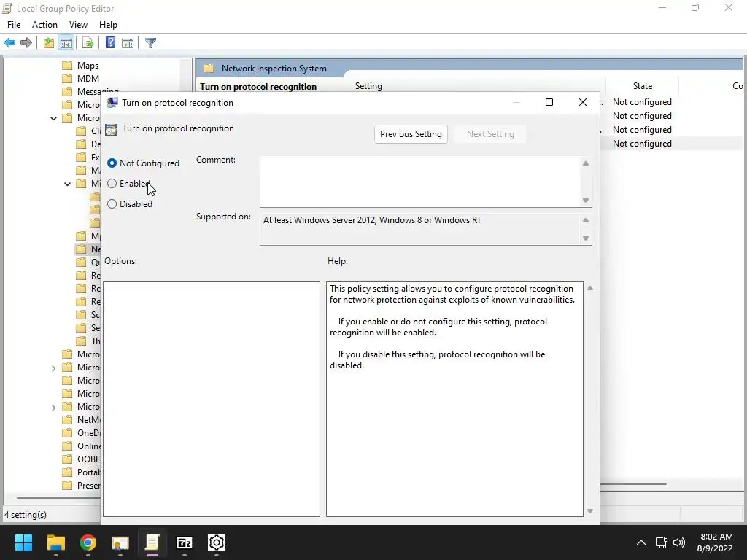Click the Filter funnel toolbar icon
The image size is (747, 560).
[x=150, y=43]
